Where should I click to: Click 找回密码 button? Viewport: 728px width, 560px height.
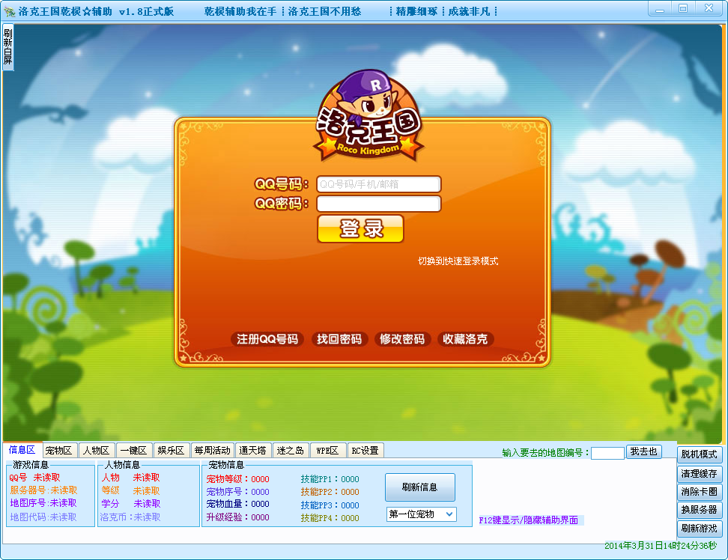[339, 339]
